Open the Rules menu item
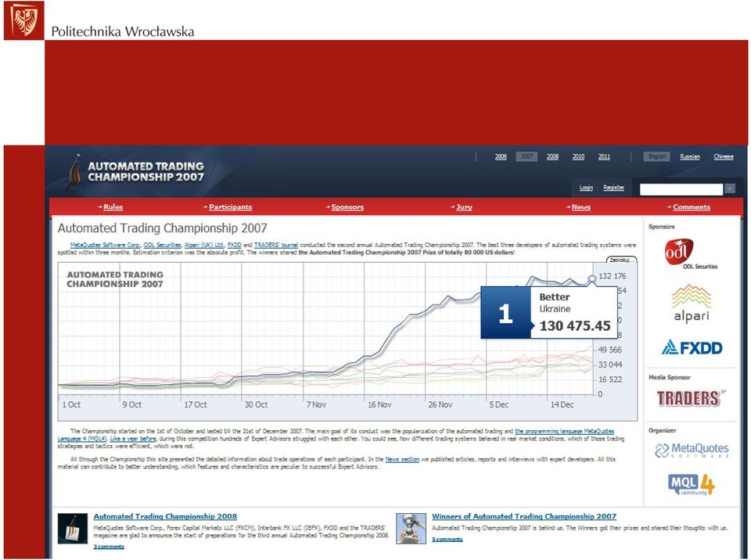Image resolution: width=751 pixels, height=560 pixels. tap(113, 207)
